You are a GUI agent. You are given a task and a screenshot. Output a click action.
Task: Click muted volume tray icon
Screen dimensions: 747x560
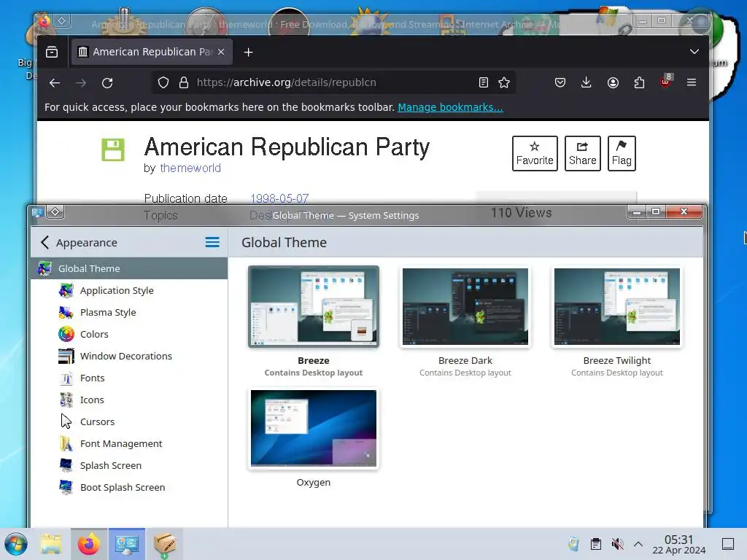[617, 544]
